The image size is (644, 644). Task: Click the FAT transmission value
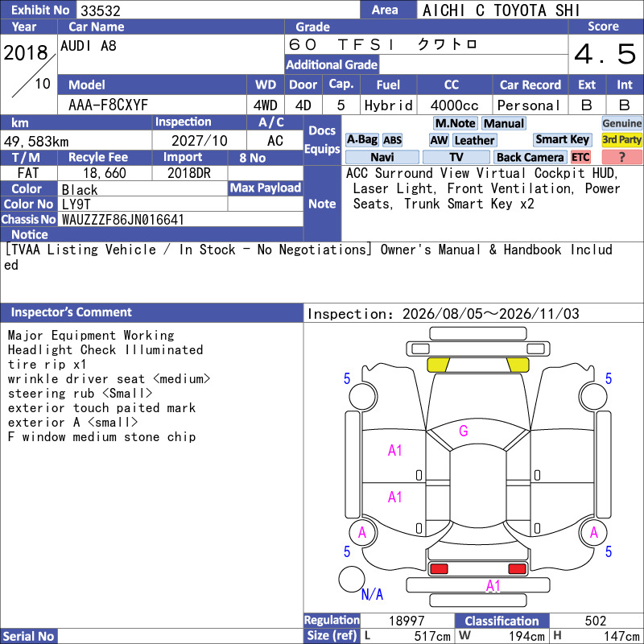click(28, 172)
